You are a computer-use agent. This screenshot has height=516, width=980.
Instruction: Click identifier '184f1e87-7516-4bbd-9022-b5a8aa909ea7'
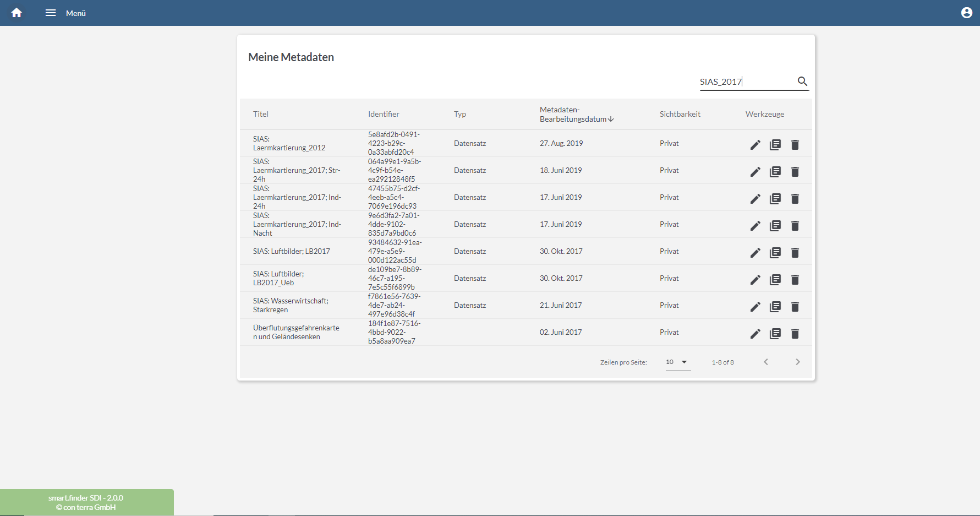point(394,332)
